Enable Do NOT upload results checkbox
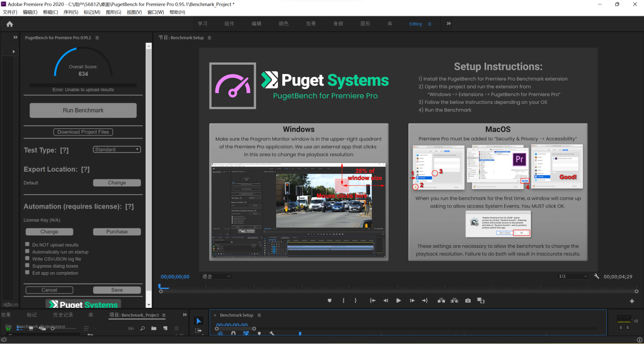This screenshot has width=644, height=344. pyautogui.click(x=28, y=245)
